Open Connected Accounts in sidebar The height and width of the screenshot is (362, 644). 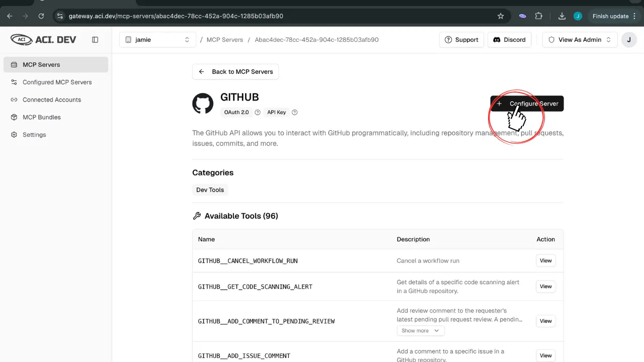(x=56, y=100)
